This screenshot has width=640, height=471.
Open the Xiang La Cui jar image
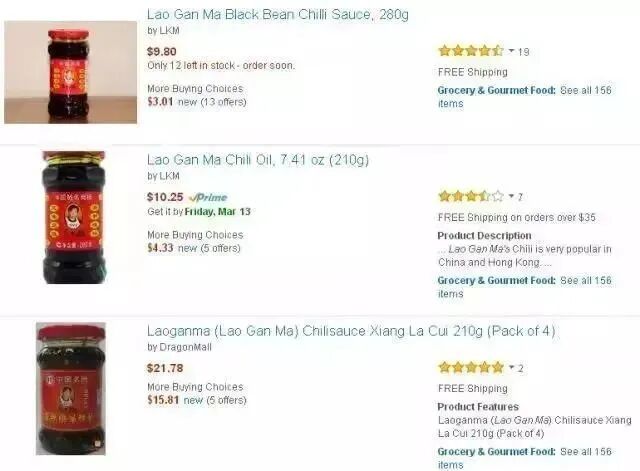pyautogui.click(x=71, y=389)
